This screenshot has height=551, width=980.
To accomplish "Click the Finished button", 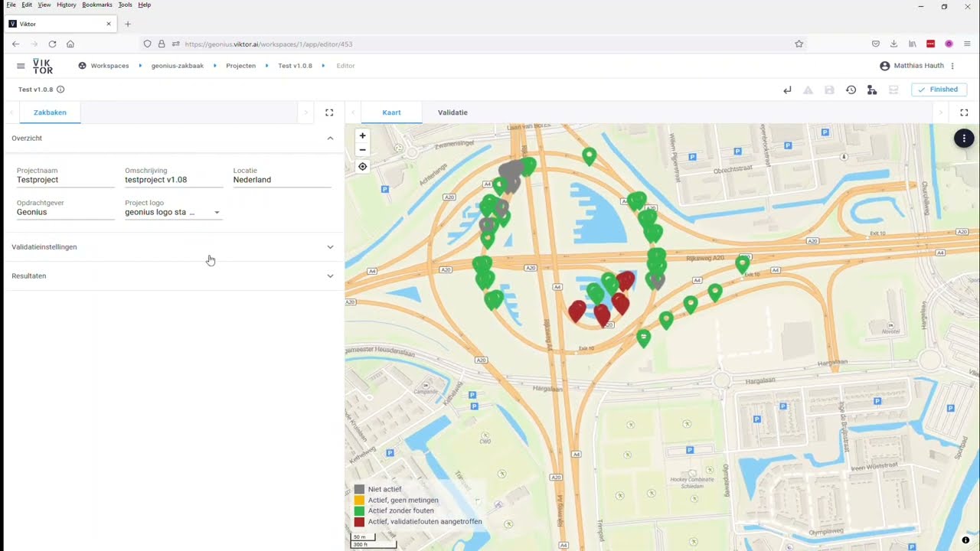I will coord(939,90).
